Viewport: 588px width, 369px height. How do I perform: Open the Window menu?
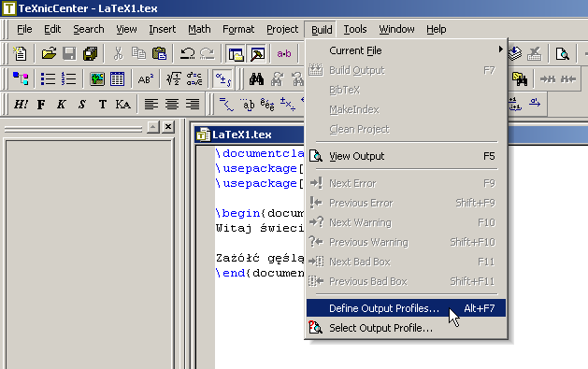coord(396,29)
